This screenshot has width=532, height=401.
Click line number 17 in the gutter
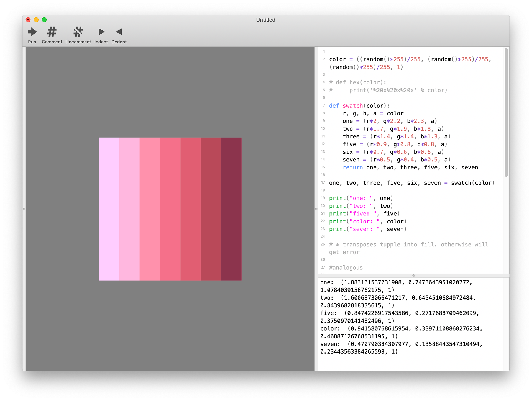pos(323,182)
